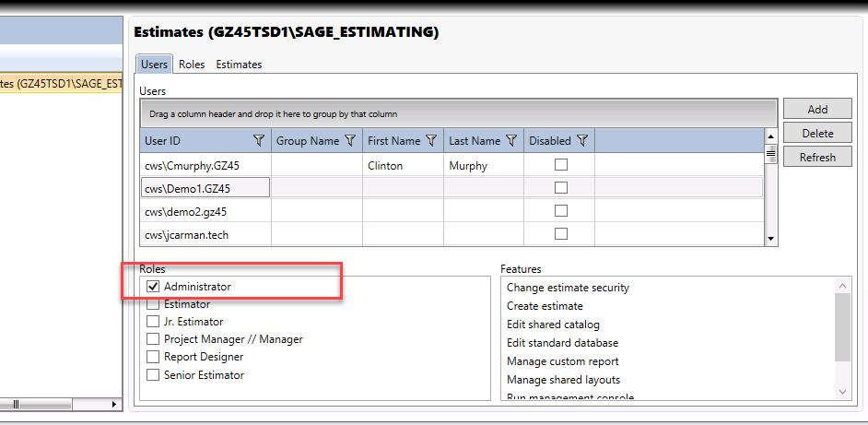Toggle the Administrator role checkbox
The width and height of the screenshot is (868, 425).
pos(153,287)
